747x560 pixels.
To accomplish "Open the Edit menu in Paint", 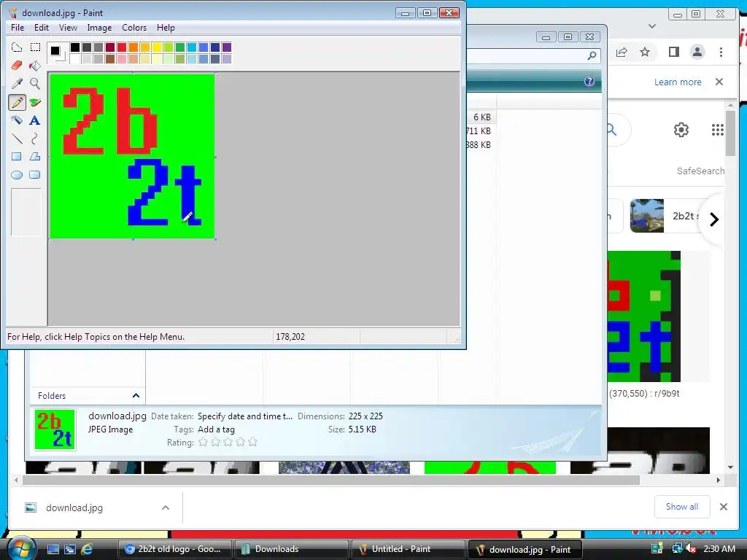I will click(x=42, y=28).
